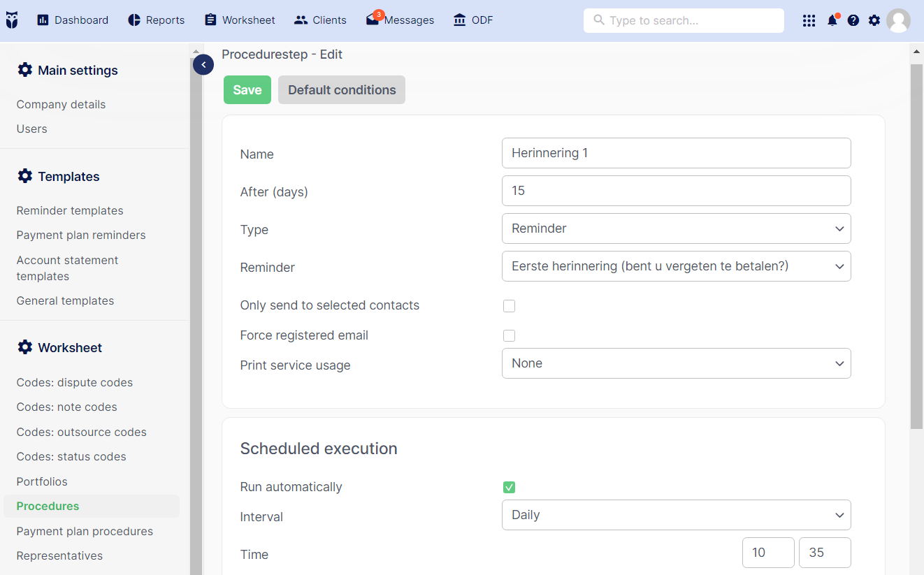The width and height of the screenshot is (924, 575).
Task: Click the Reports pie chart icon
Action: coord(134,20)
